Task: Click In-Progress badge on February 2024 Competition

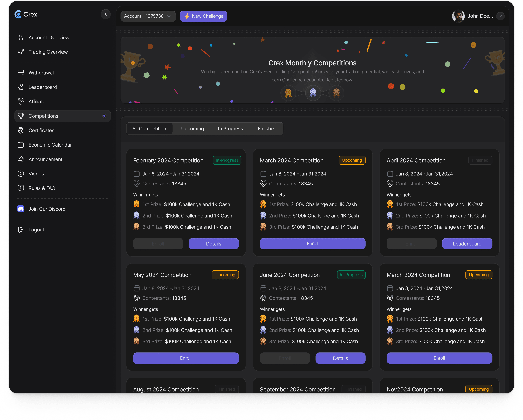Action: [227, 160]
